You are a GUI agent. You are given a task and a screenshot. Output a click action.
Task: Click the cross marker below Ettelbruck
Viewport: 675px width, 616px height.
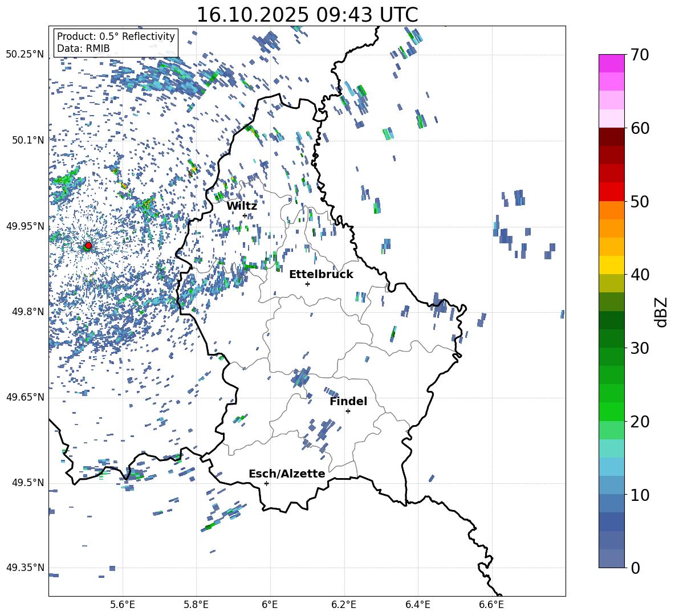tap(307, 284)
